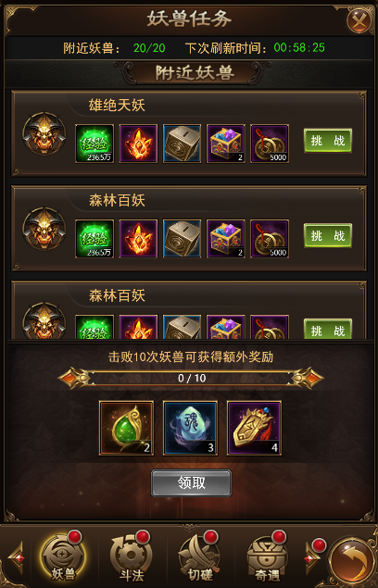Click the flame crystal reward in 雄绝天妖 row
This screenshot has width=378, height=588.
click(139, 144)
